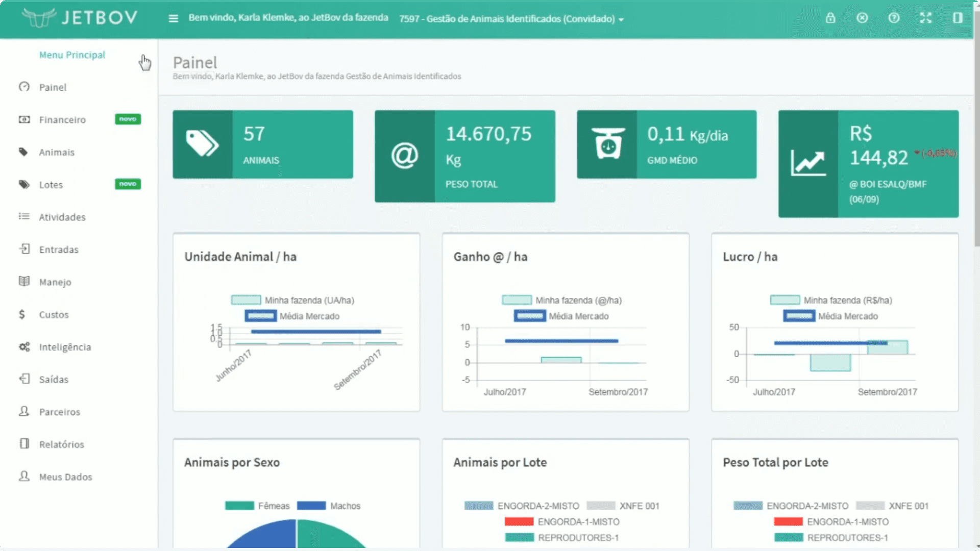The image size is (980, 551).
Task: Click the Entradas arrow-in icon
Action: coord(24,249)
